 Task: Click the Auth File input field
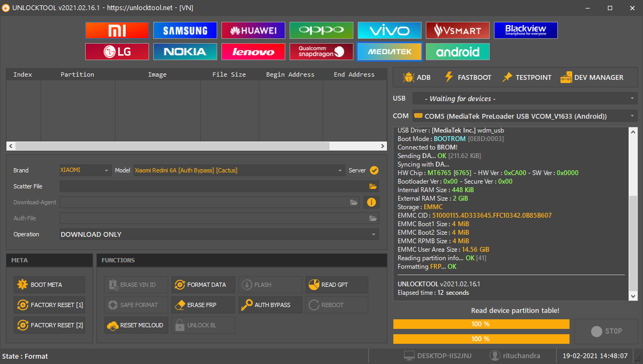tap(214, 218)
